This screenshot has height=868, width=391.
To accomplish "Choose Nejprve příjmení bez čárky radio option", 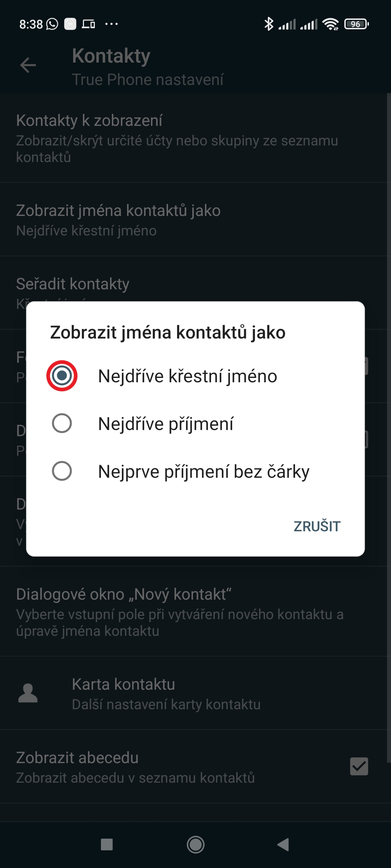I will 62,471.
